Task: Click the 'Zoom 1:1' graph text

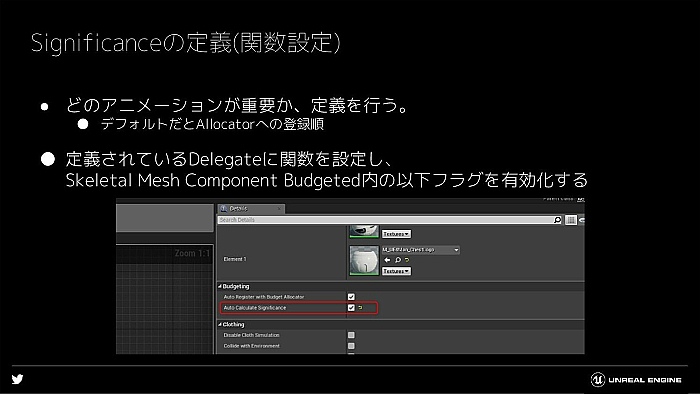Action: tap(192, 253)
